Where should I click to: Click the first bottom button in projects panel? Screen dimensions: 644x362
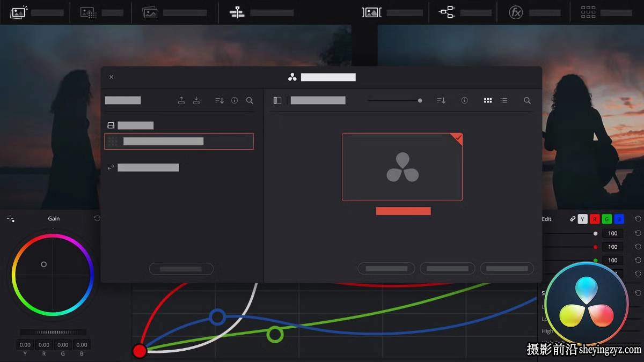tap(386, 269)
